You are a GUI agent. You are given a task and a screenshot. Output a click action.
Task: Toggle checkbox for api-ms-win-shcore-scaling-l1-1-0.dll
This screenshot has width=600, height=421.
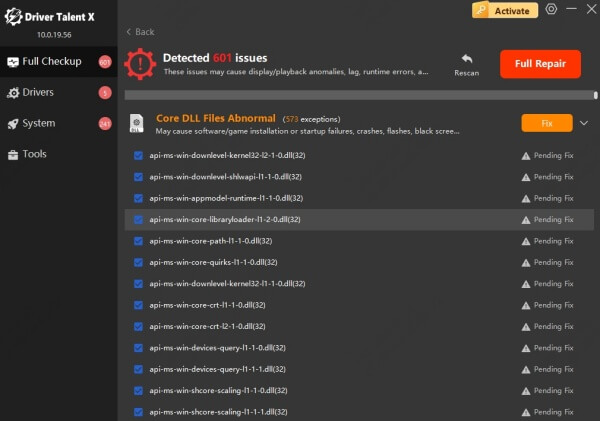click(x=138, y=391)
